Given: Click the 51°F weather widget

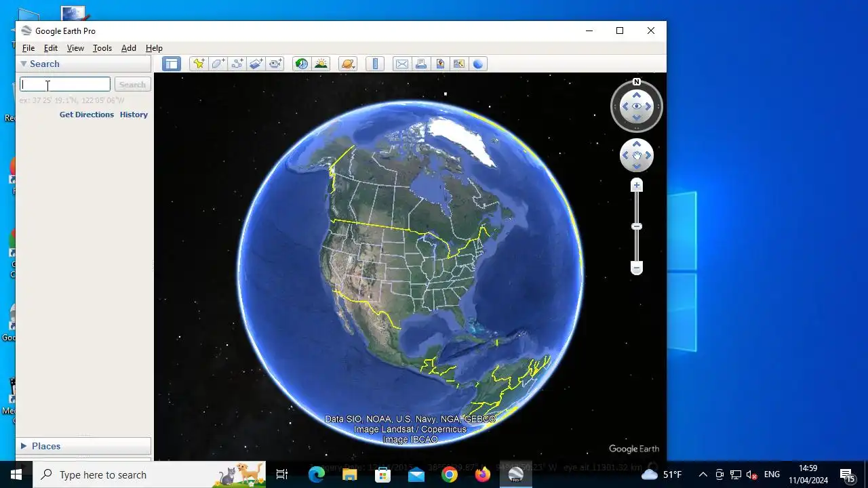Looking at the screenshot, I should 661,474.
